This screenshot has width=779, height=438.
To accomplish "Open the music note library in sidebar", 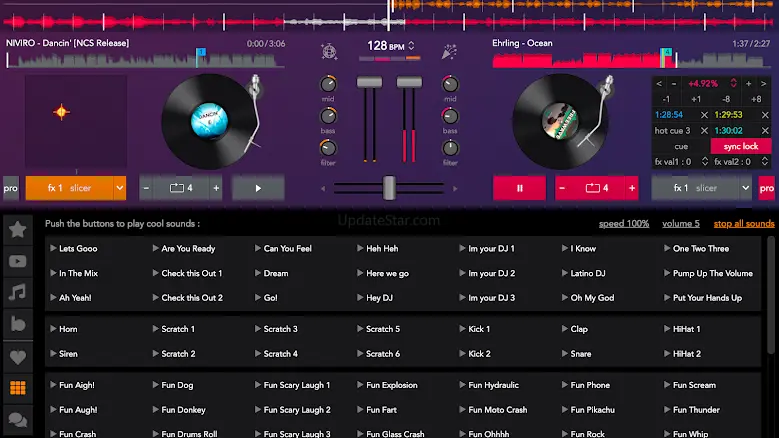I will coord(17,293).
